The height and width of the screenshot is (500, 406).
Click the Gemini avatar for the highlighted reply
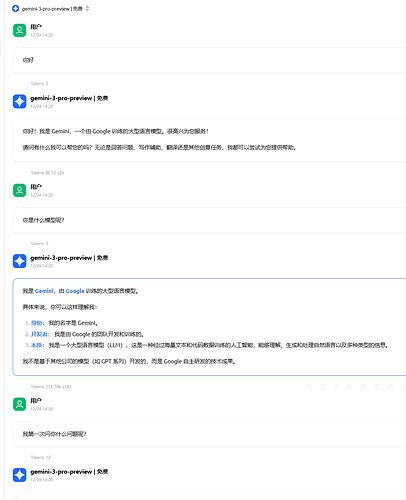click(19, 261)
